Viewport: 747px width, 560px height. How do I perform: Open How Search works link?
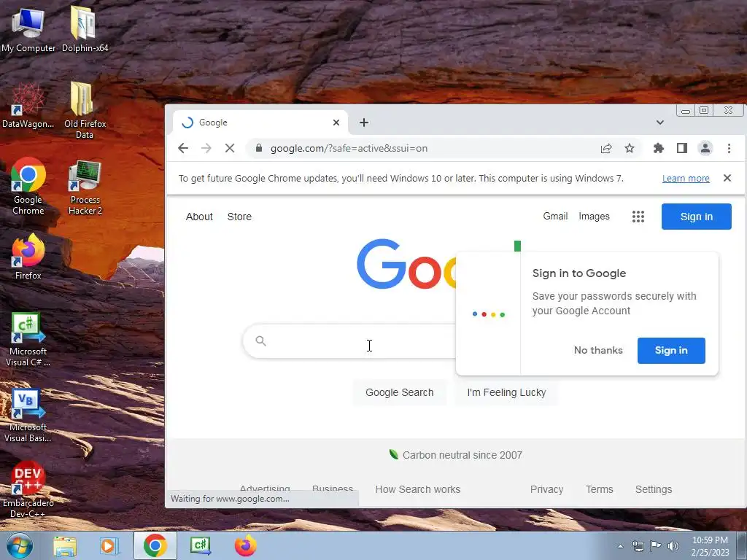coord(418,489)
